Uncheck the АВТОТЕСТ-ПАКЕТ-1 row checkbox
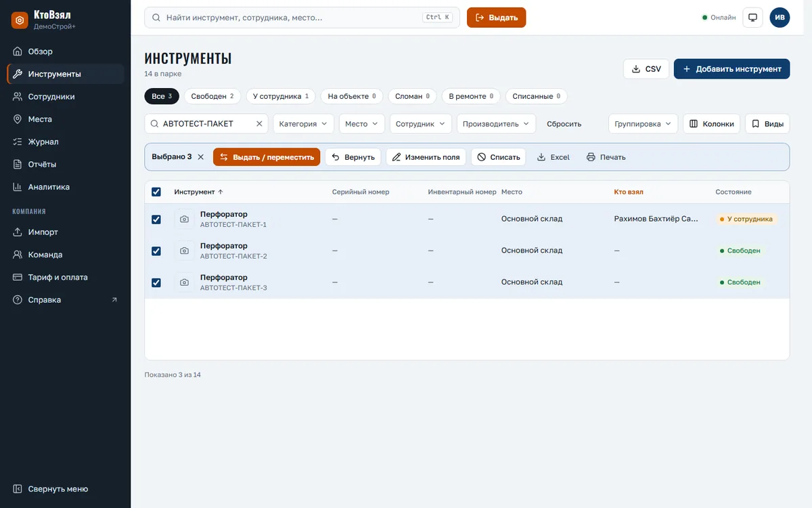 pyautogui.click(x=156, y=219)
